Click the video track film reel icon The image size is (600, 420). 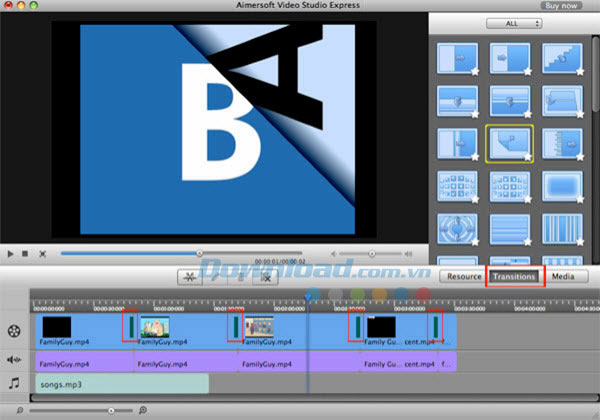tap(14, 329)
